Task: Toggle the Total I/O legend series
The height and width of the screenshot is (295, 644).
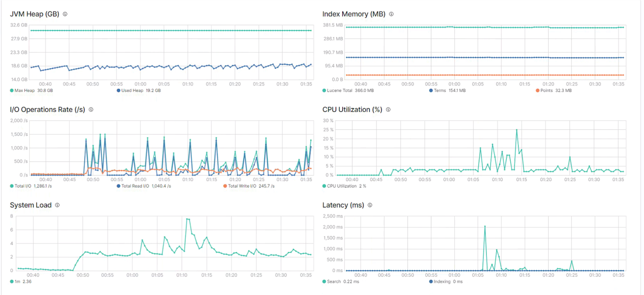Action: (20, 186)
